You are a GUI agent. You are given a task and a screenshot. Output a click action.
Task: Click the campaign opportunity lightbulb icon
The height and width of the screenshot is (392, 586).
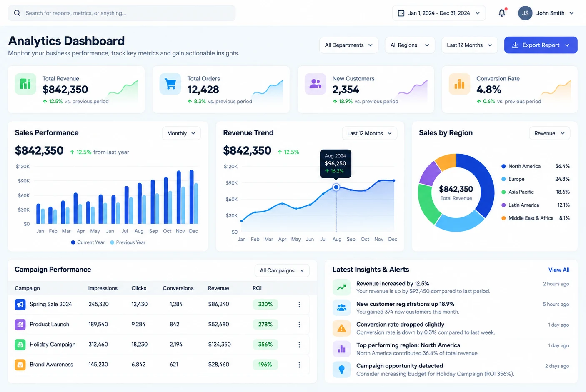[x=341, y=369]
